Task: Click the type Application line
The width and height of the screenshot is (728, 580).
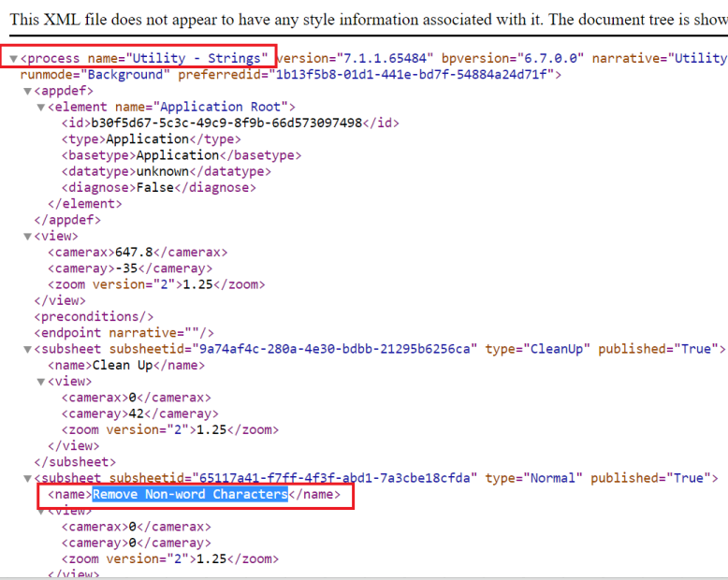Action: click(152, 139)
